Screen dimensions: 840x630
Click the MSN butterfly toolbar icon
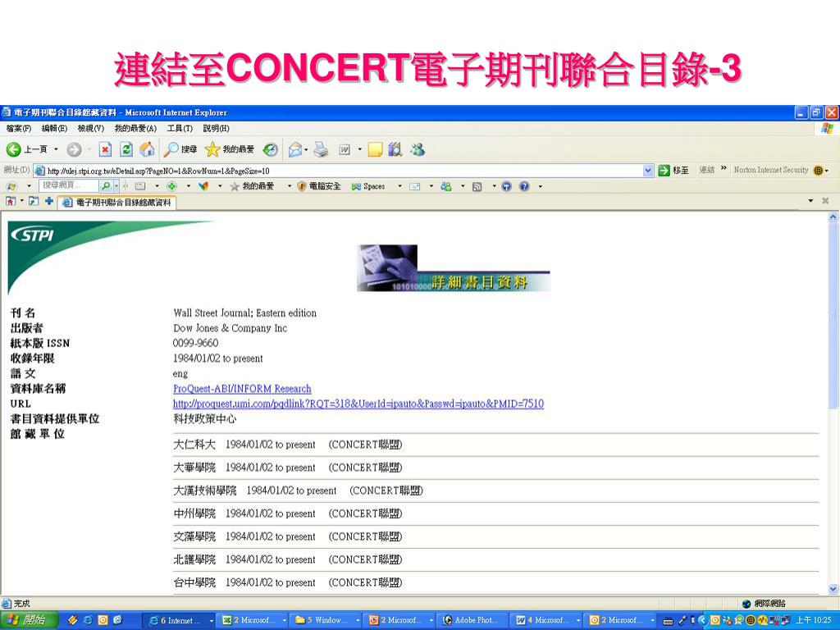coord(203,186)
